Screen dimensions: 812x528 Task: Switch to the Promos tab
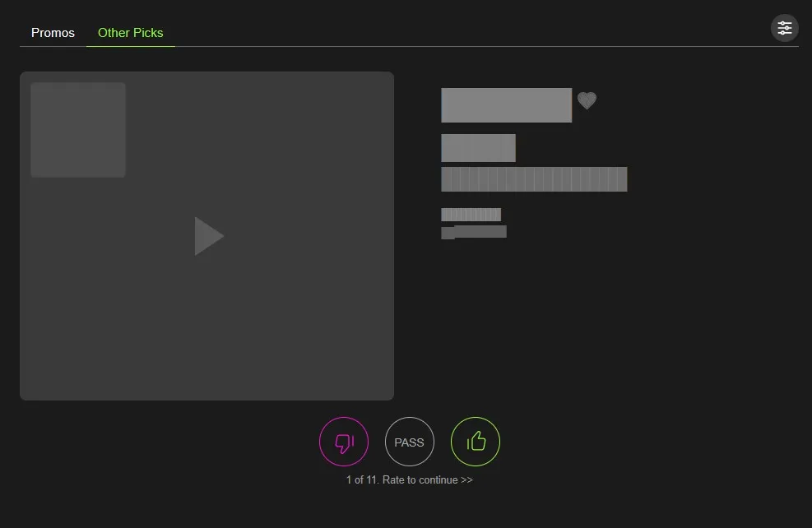pos(53,33)
